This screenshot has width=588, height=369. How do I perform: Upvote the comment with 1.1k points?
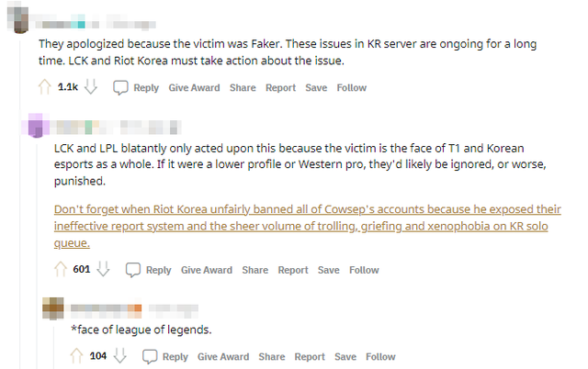click(x=43, y=88)
